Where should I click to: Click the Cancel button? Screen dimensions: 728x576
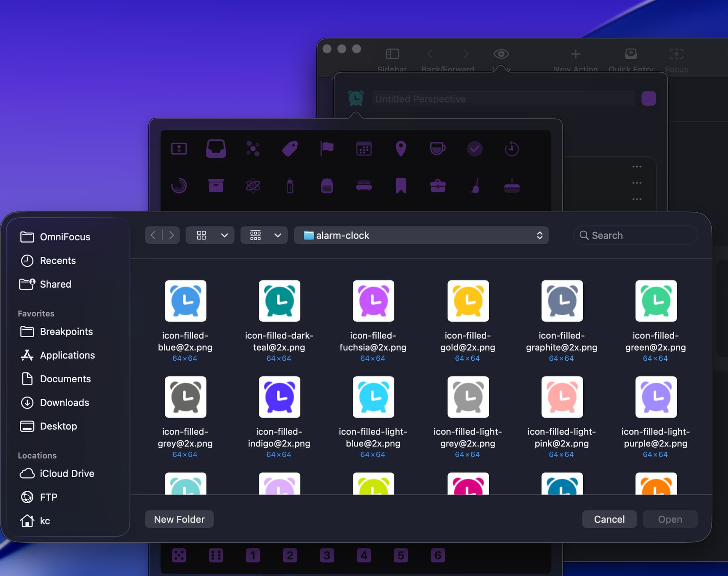coord(609,519)
